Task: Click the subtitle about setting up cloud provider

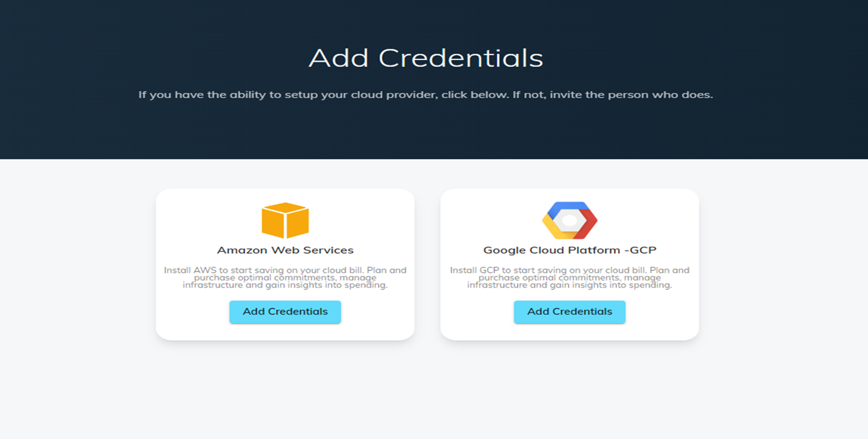Action: pyautogui.click(x=426, y=95)
